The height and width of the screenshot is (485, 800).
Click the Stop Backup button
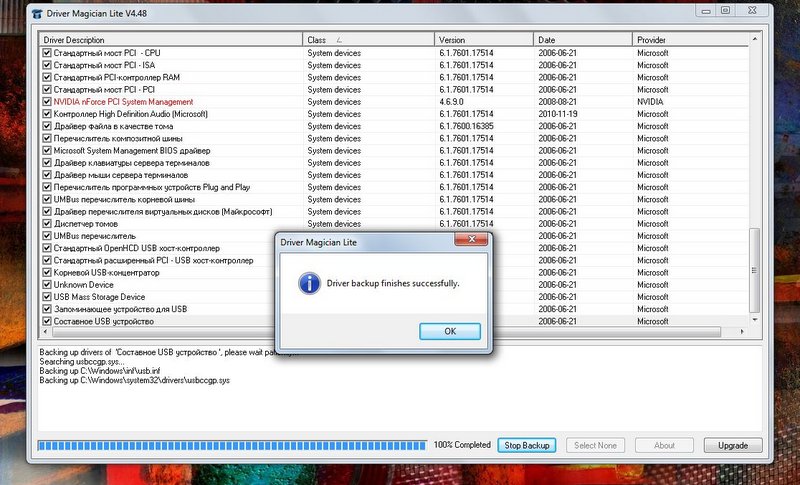[527, 445]
